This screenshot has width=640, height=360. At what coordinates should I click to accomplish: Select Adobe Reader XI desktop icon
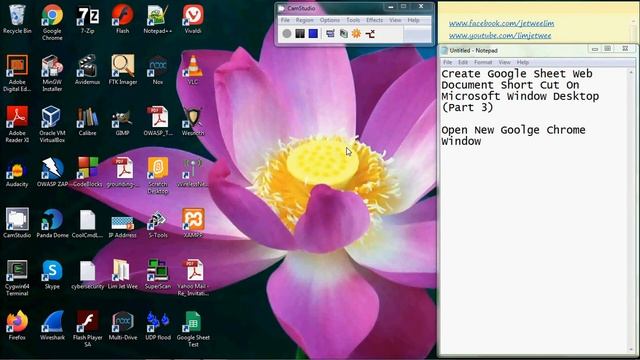17,124
